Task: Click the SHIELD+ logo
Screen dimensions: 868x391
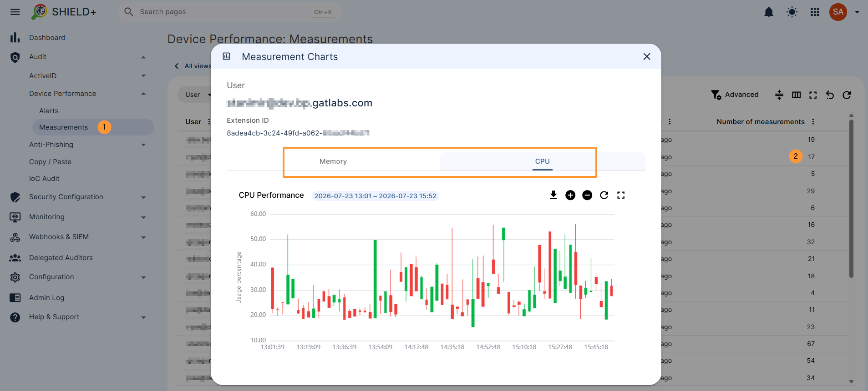Action: pyautogui.click(x=64, y=12)
